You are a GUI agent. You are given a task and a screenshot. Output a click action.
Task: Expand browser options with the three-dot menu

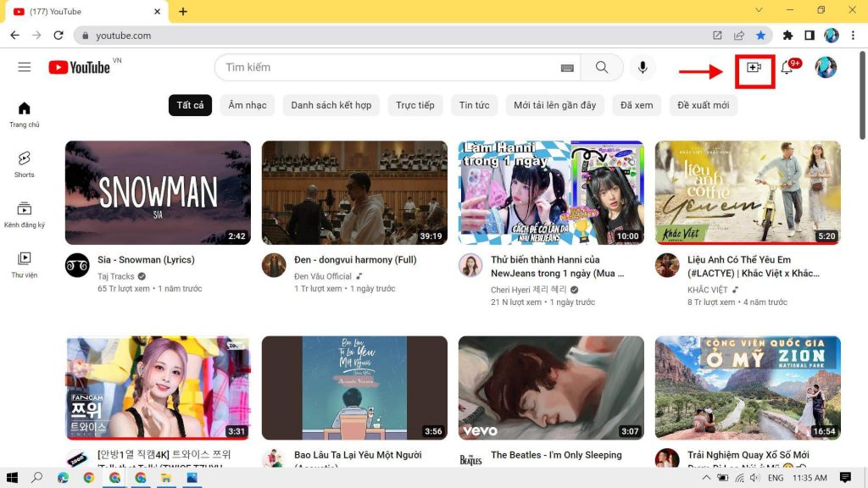[852, 36]
